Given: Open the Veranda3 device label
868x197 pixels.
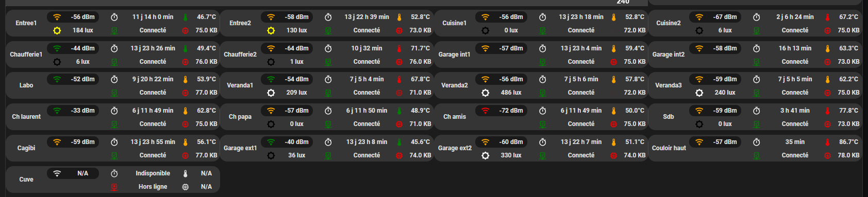Looking at the screenshot, I should point(669,85).
